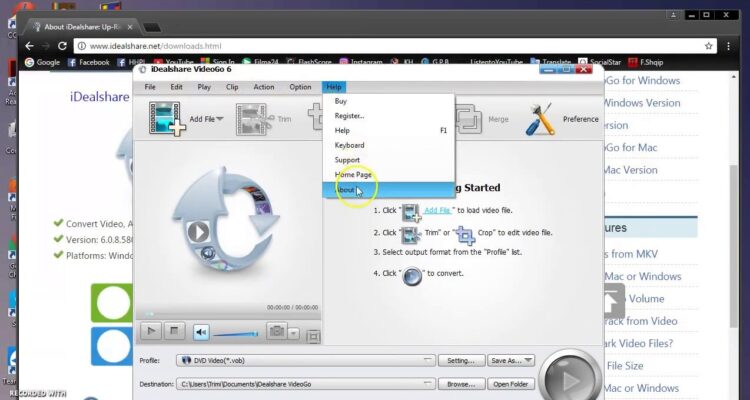Screen dimensions: 750x400
Task: Click the Merge toolbar icon
Action: pyautogui.click(x=469, y=119)
